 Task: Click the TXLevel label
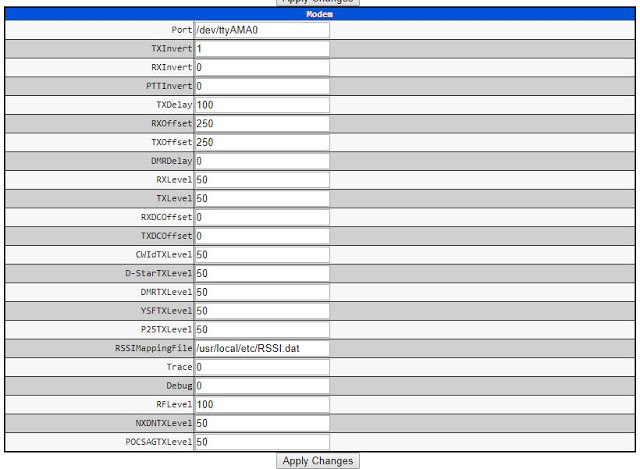174,199
